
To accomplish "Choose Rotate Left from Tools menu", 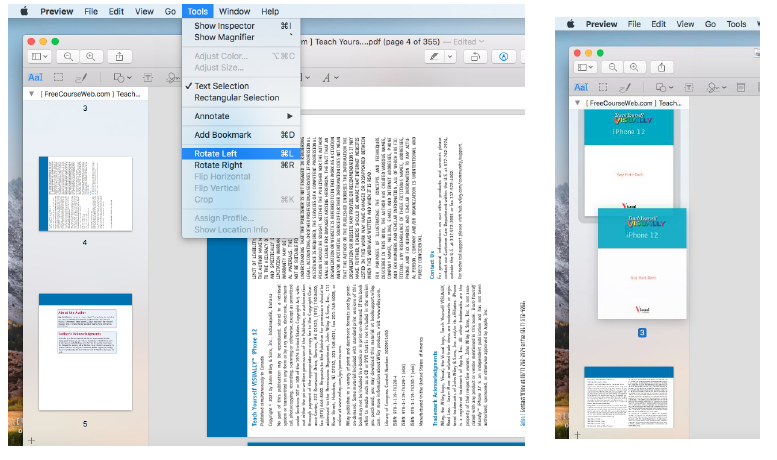I will 217,153.
